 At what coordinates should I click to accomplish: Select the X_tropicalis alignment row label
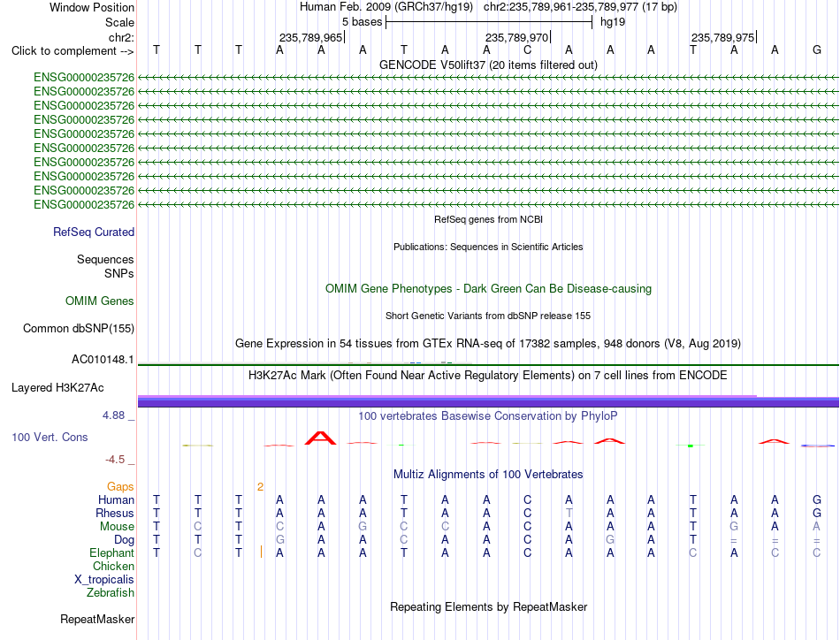(104, 580)
